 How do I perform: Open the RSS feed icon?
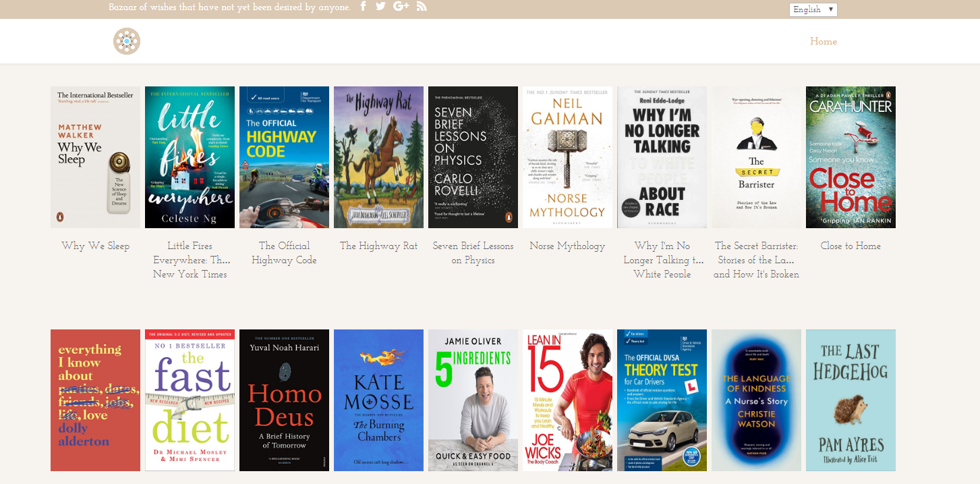pyautogui.click(x=422, y=6)
